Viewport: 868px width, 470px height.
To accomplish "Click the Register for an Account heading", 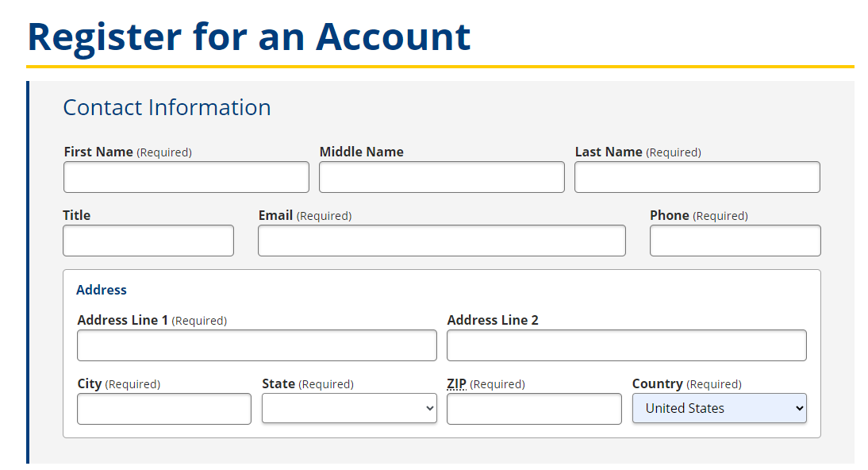I will point(249,37).
